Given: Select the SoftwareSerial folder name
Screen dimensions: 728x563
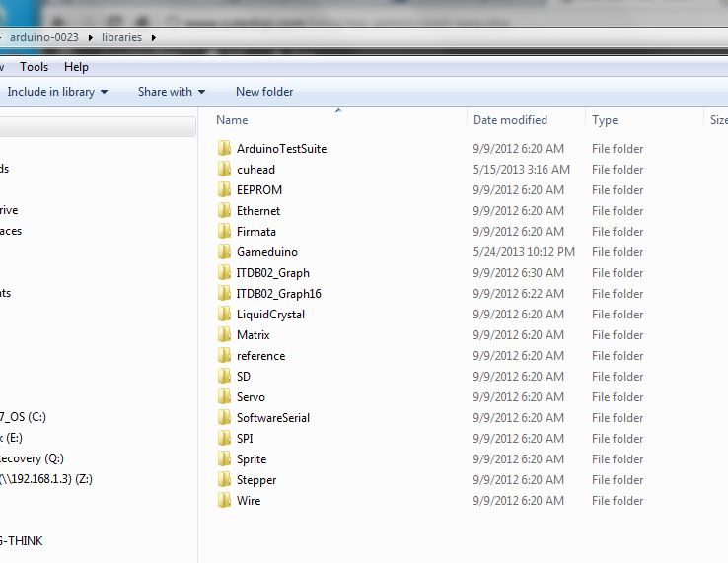Looking at the screenshot, I should pyautogui.click(x=273, y=418).
